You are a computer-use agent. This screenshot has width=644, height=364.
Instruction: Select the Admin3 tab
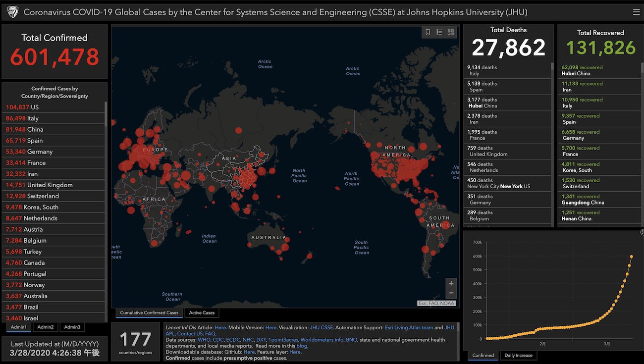[72, 327]
